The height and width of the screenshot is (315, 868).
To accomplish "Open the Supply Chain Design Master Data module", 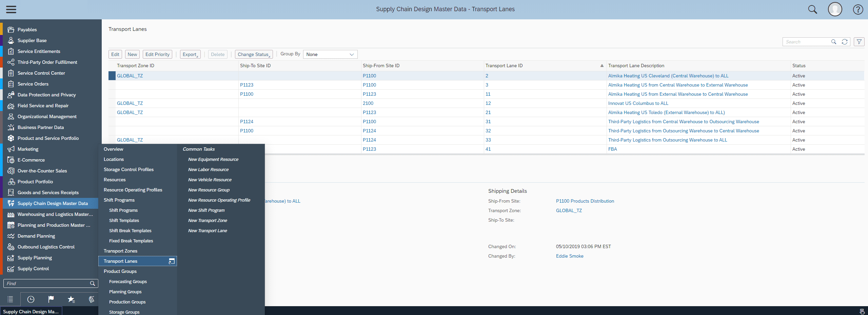I will (x=52, y=203).
